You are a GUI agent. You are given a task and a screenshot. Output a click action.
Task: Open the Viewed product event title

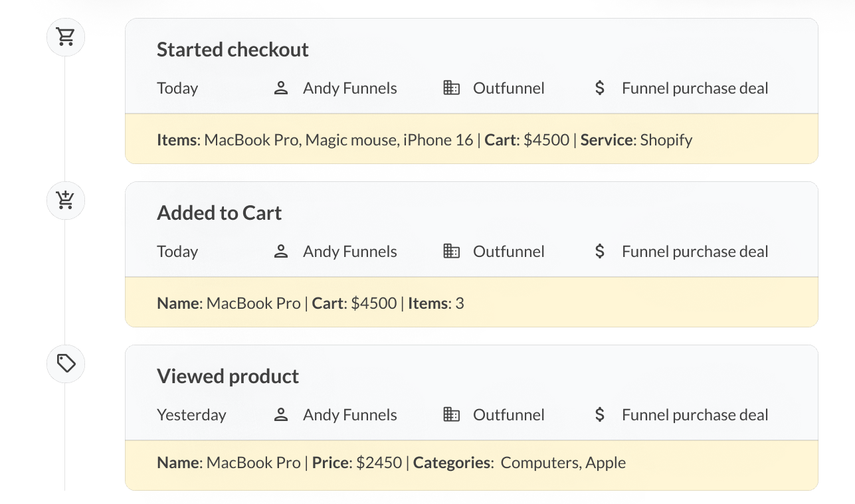pos(228,377)
